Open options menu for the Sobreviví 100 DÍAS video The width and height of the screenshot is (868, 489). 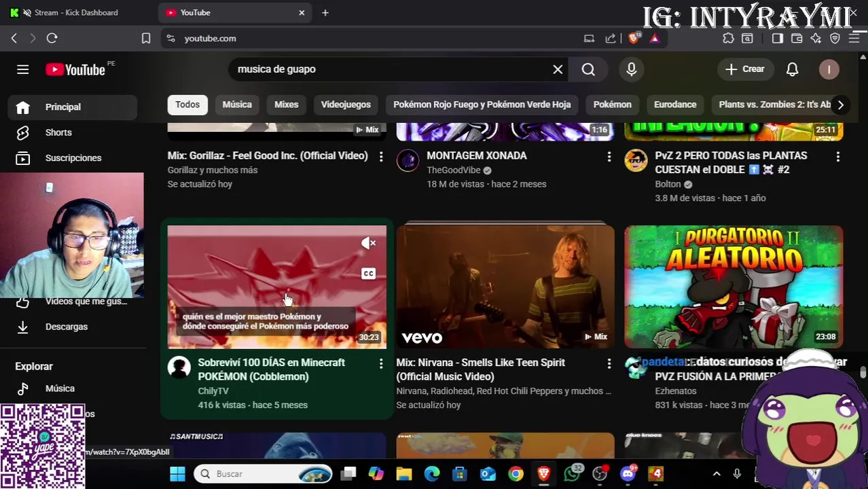click(381, 364)
